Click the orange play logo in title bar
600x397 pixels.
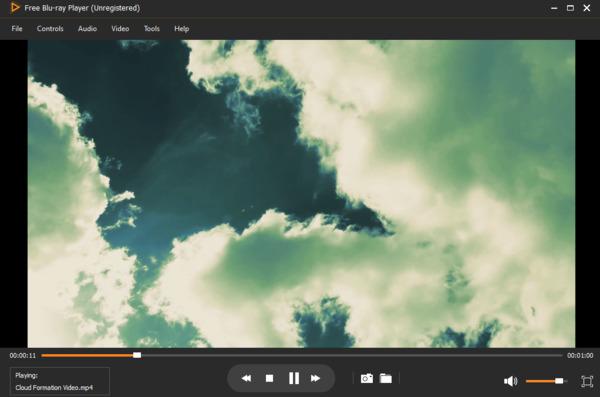(15, 7)
